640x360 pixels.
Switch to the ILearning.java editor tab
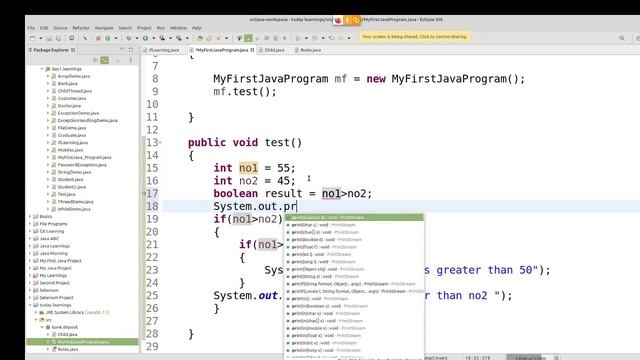pyautogui.click(x=161, y=50)
